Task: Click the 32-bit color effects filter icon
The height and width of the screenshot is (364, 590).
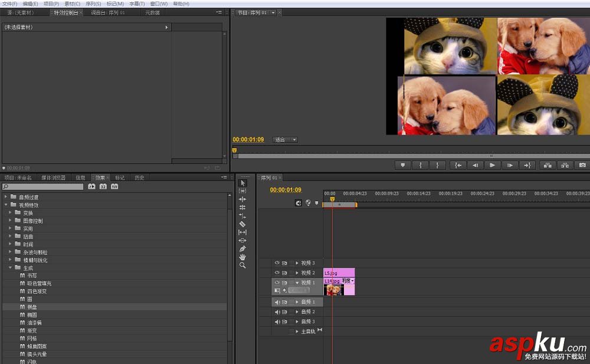Action: (x=103, y=186)
